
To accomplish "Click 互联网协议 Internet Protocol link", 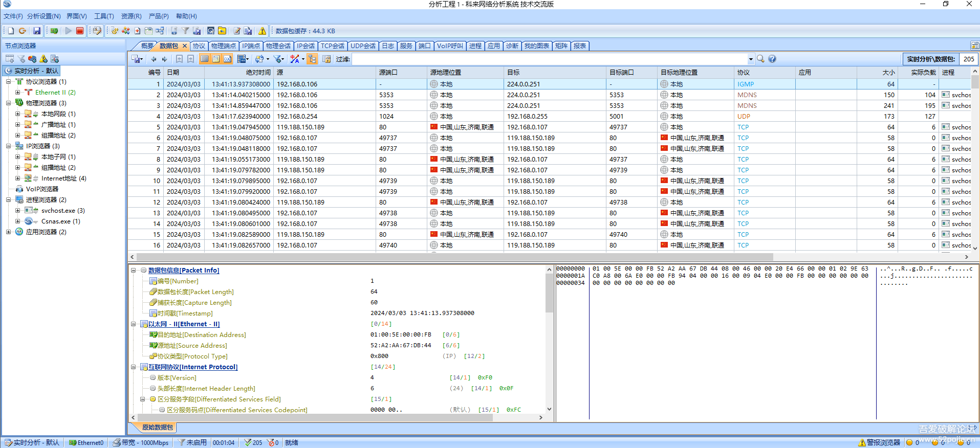I will tap(192, 367).
